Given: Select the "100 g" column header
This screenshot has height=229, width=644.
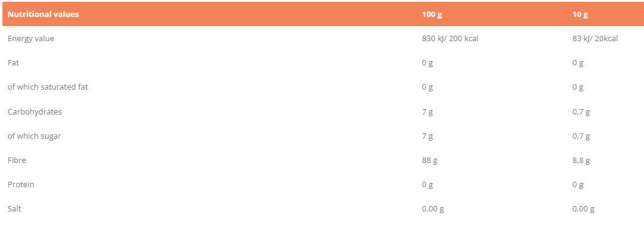Looking at the screenshot, I should [432, 15].
